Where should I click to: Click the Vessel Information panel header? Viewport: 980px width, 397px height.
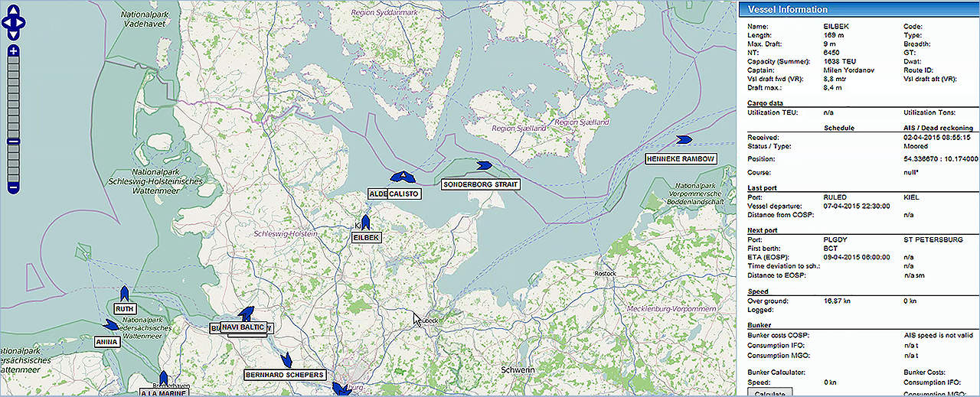click(858, 9)
